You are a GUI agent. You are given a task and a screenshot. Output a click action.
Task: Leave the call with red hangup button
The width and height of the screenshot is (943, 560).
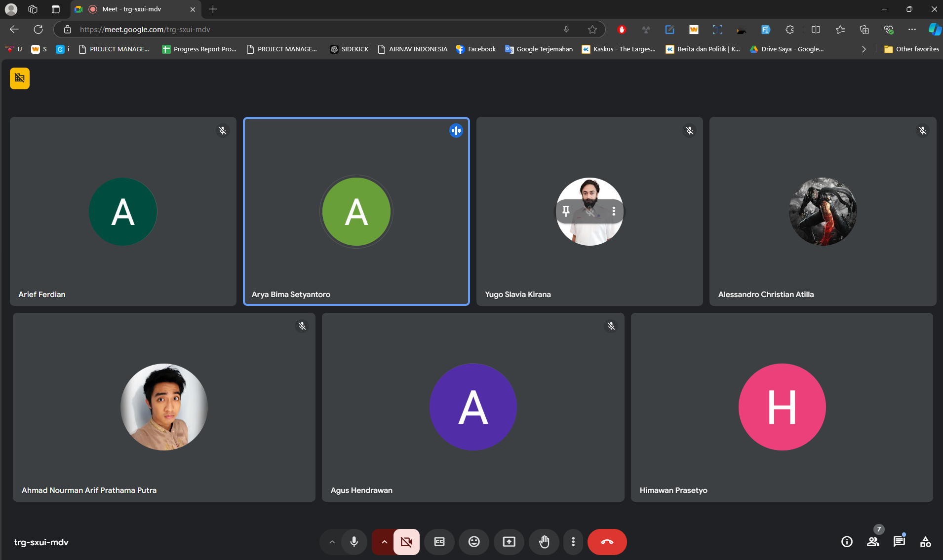tap(607, 542)
